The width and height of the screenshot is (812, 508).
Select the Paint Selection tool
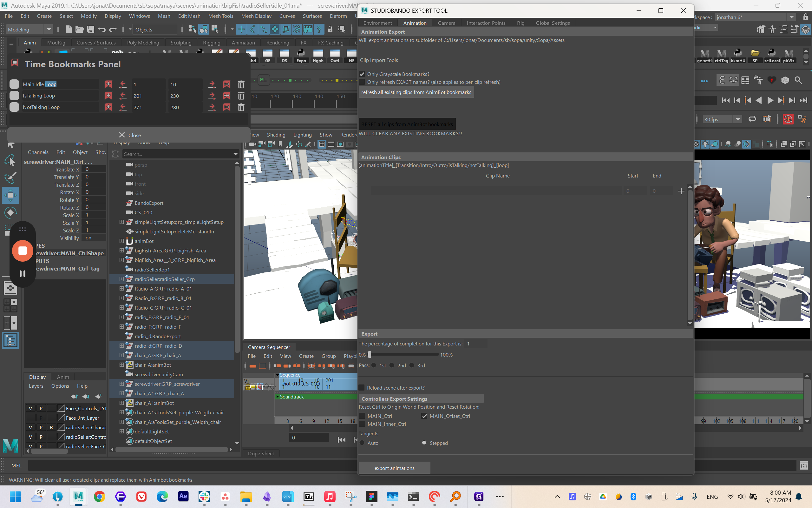(x=10, y=178)
